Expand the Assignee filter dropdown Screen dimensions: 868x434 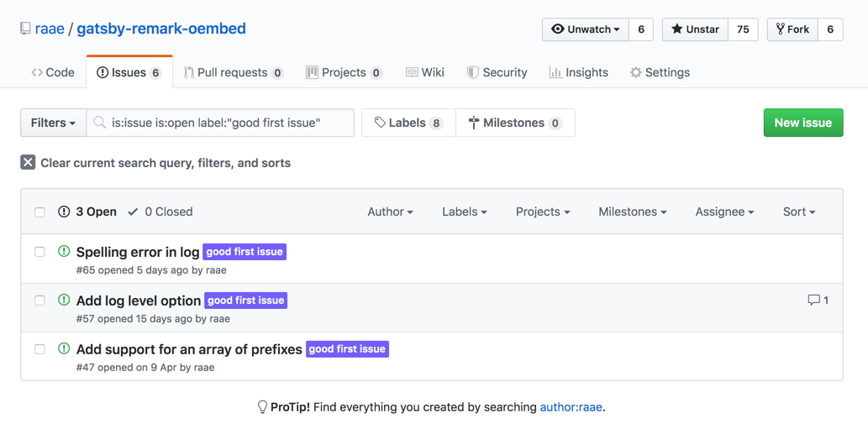click(724, 212)
